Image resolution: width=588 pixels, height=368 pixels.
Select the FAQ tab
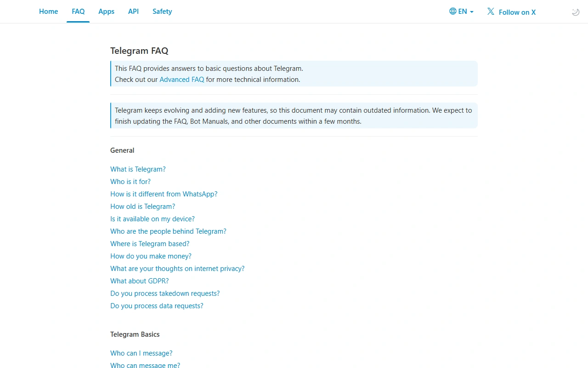click(78, 11)
